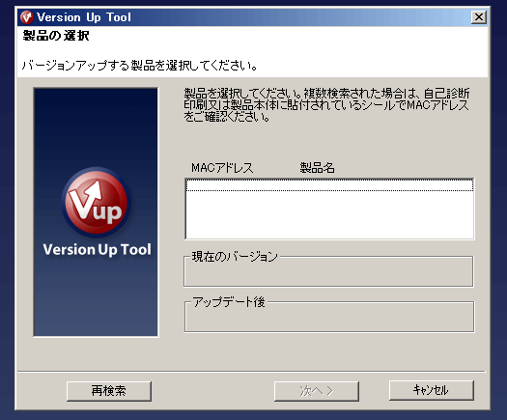Click the 製品の選択 heading
Image resolution: width=507 pixels, height=420 pixels.
point(56,36)
